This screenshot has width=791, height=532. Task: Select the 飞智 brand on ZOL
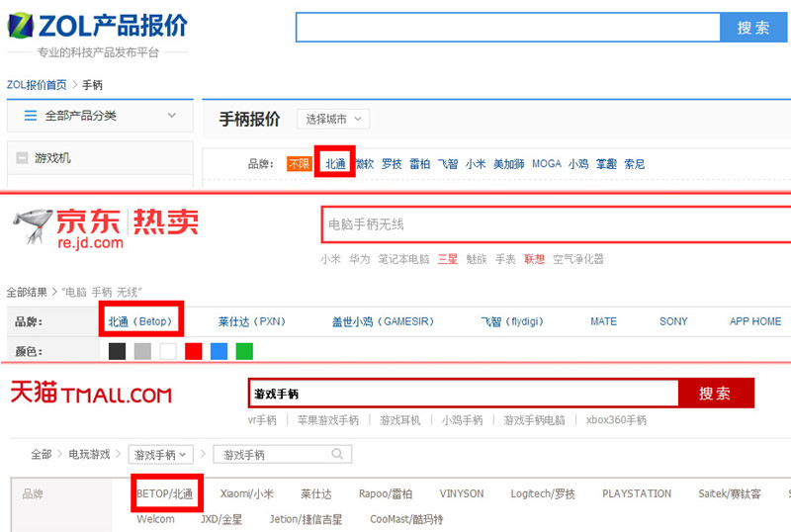pyautogui.click(x=448, y=164)
